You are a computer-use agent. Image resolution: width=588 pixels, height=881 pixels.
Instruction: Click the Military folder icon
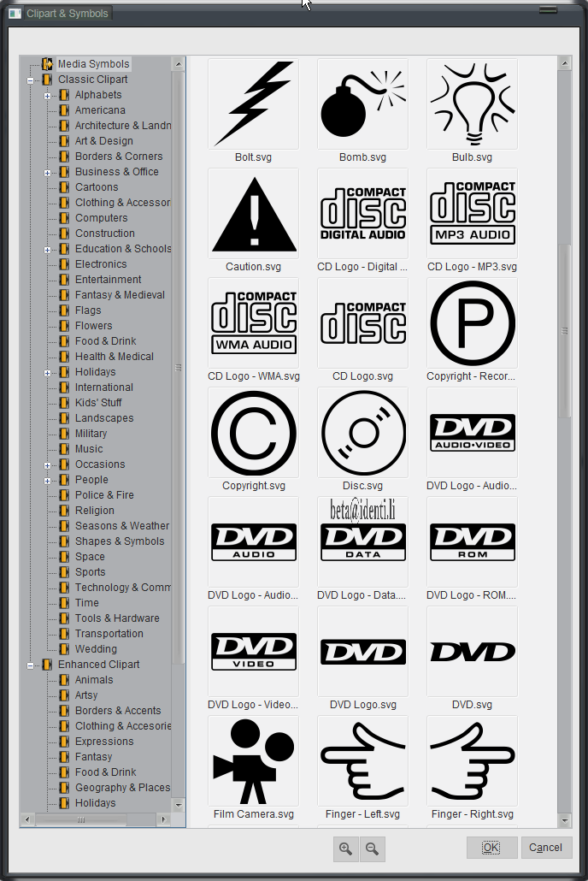[x=65, y=434]
